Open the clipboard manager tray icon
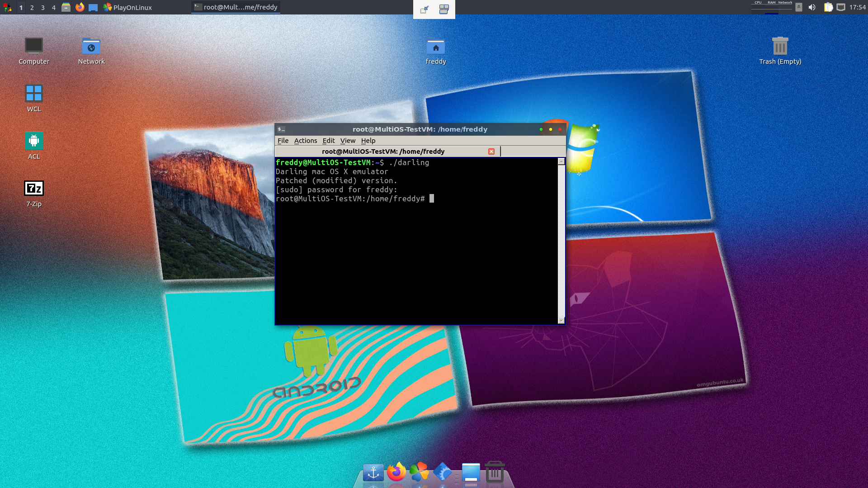 coord(828,7)
